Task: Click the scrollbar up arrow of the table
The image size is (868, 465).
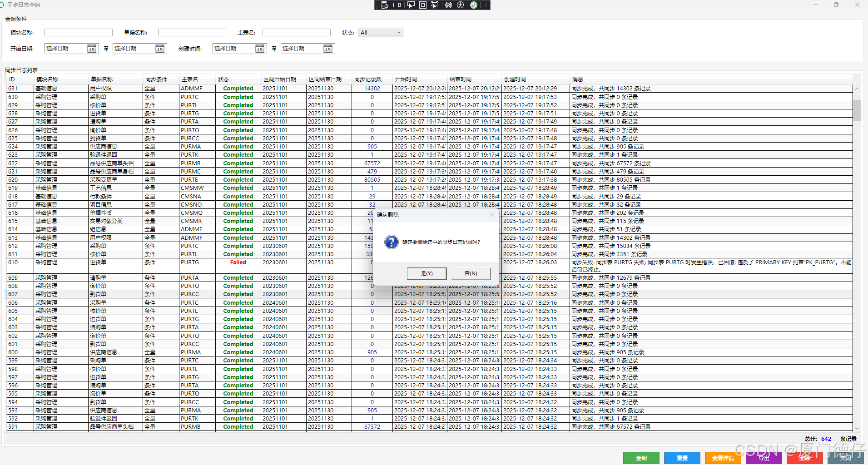Action: point(857,89)
